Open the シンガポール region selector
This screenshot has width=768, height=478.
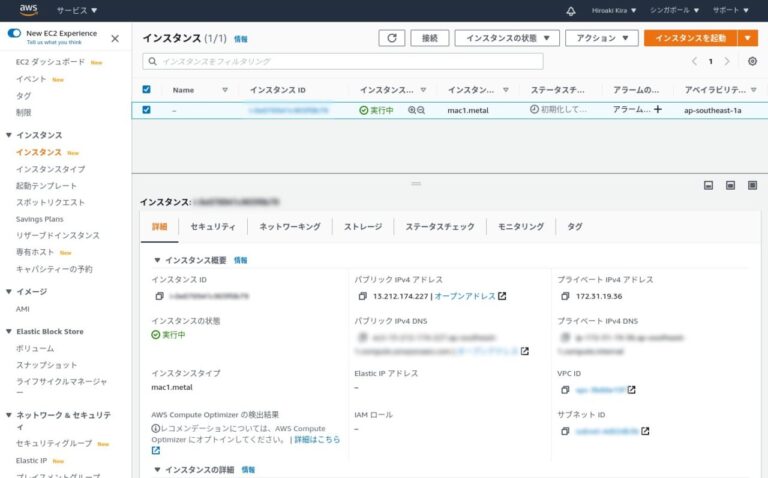coord(674,10)
